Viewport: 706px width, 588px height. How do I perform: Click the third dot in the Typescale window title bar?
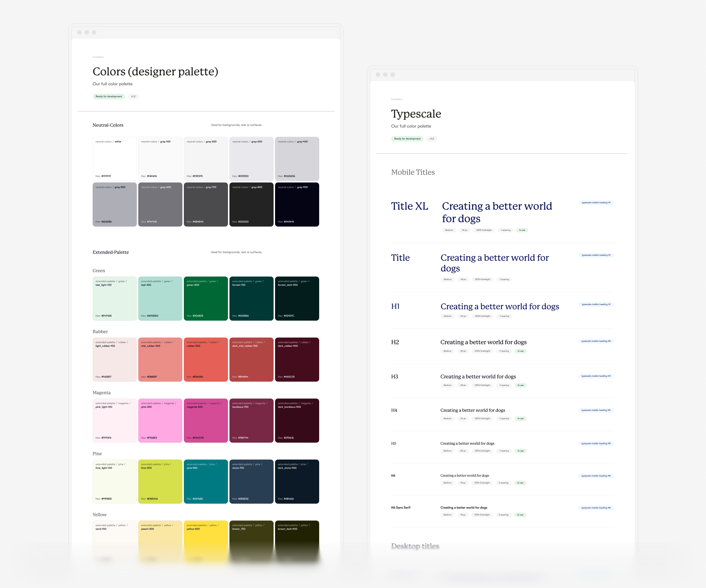click(393, 75)
